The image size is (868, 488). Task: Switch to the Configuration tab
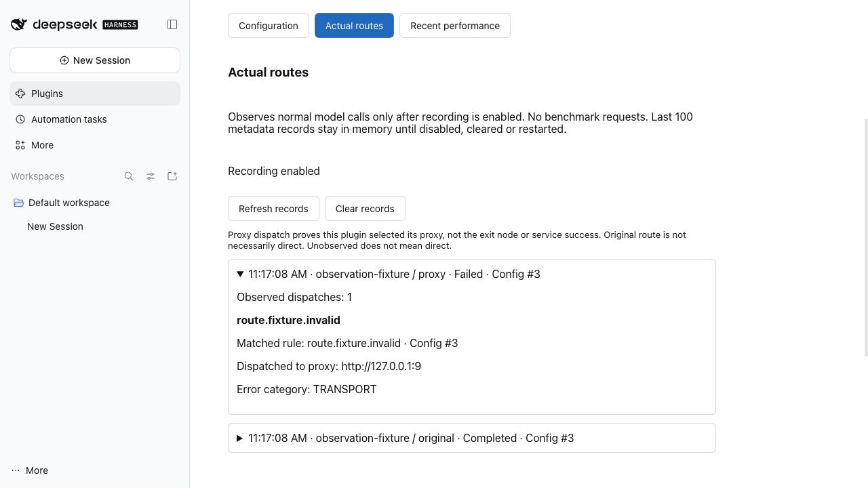point(269,26)
